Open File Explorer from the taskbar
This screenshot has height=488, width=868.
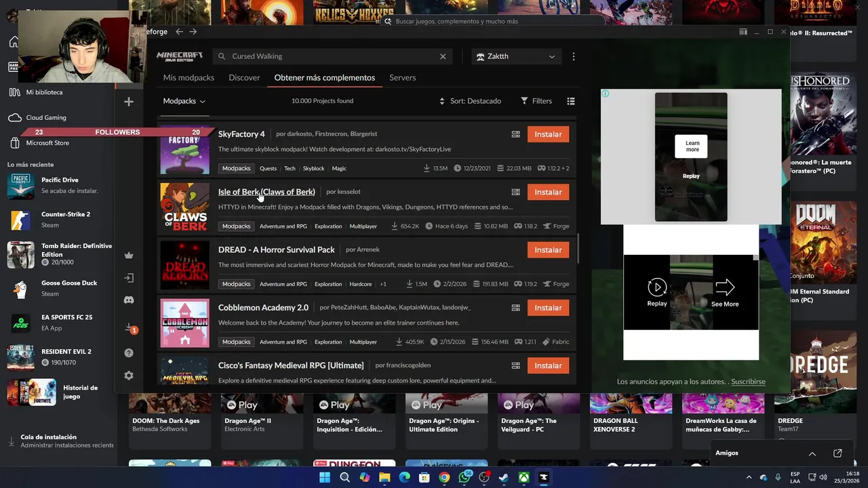tap(384, 477)
